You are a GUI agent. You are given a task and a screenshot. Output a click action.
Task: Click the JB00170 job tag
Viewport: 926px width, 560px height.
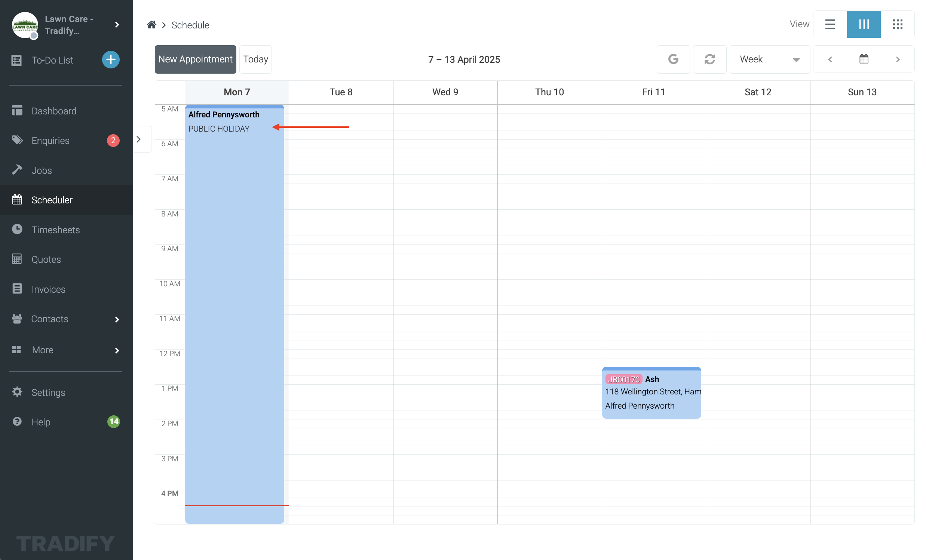coord(623,379)
